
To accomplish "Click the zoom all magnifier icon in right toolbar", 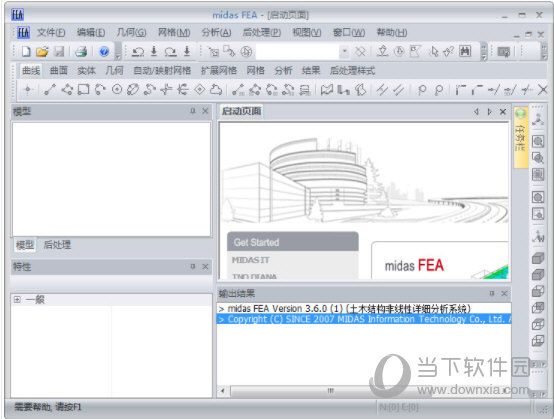I will pos(538,141).
